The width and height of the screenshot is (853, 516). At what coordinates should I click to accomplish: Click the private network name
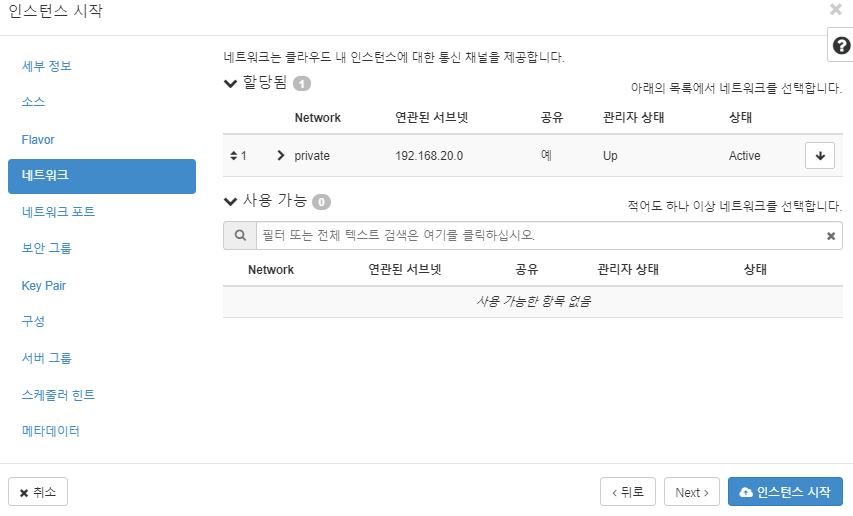pyautogui.click(x=312, y=156)
